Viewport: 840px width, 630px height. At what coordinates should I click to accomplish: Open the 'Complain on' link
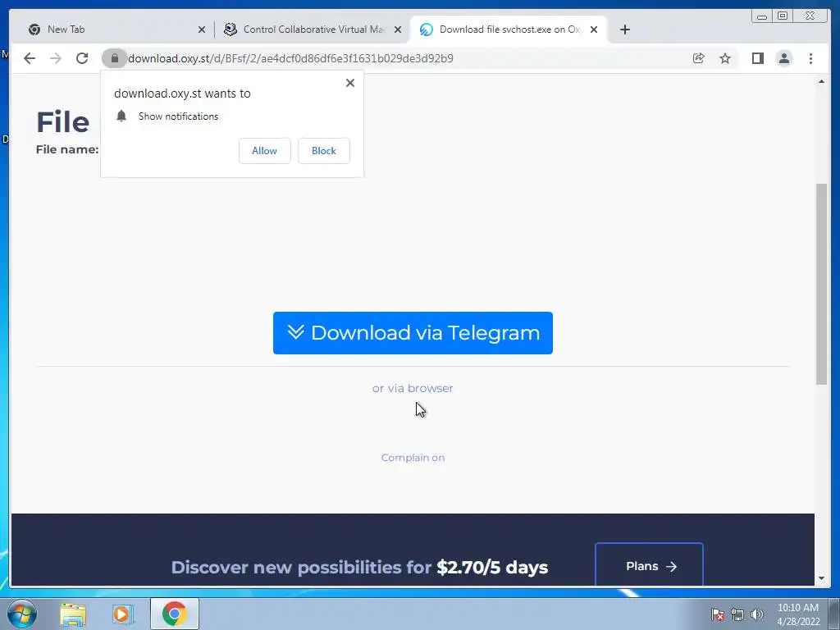point(413,458)
